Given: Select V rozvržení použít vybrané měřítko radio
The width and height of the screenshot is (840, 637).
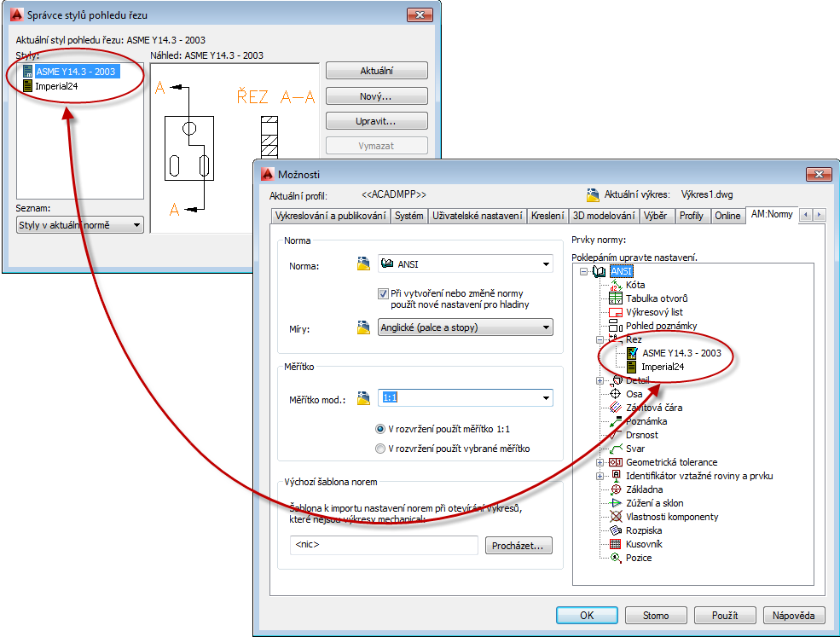Looking at the screenshot, I should pos(380,449).
